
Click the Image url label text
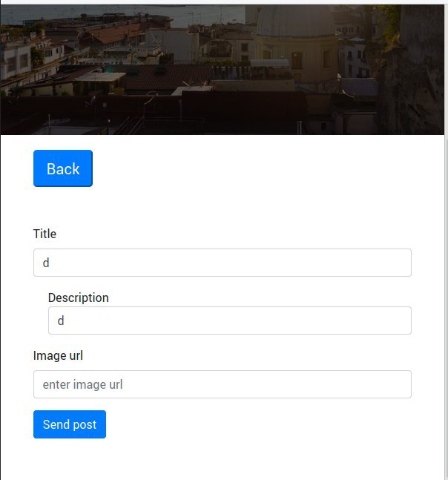point(58,355)
